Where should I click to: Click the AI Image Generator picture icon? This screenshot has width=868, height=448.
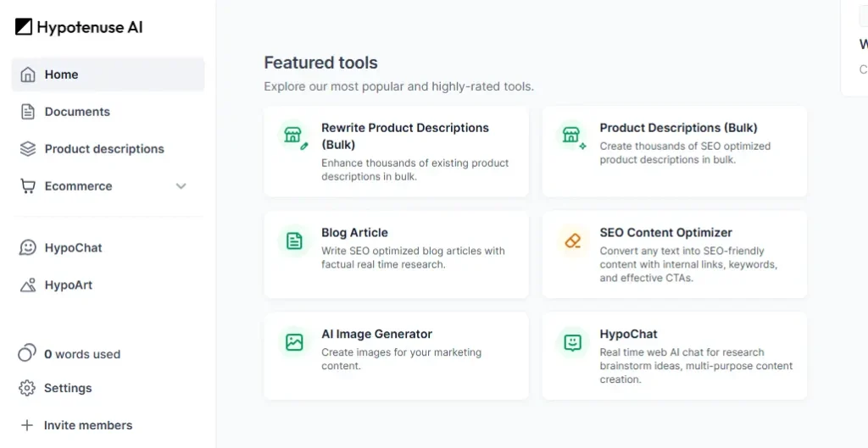pyautogui.click(x=294, y=342)
